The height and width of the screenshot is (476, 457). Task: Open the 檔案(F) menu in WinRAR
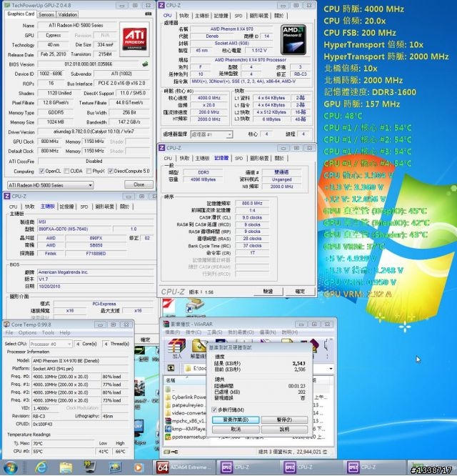[x=172, y=332]
